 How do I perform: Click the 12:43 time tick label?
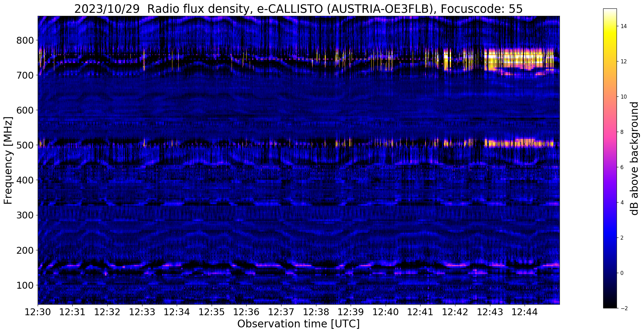(x=490, y=312)
